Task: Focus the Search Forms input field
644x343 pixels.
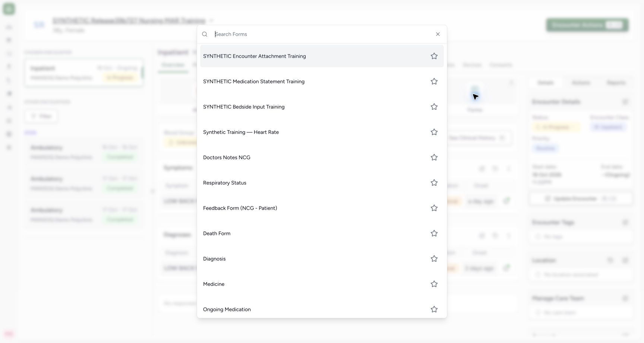Action: [x=323, y=34]
